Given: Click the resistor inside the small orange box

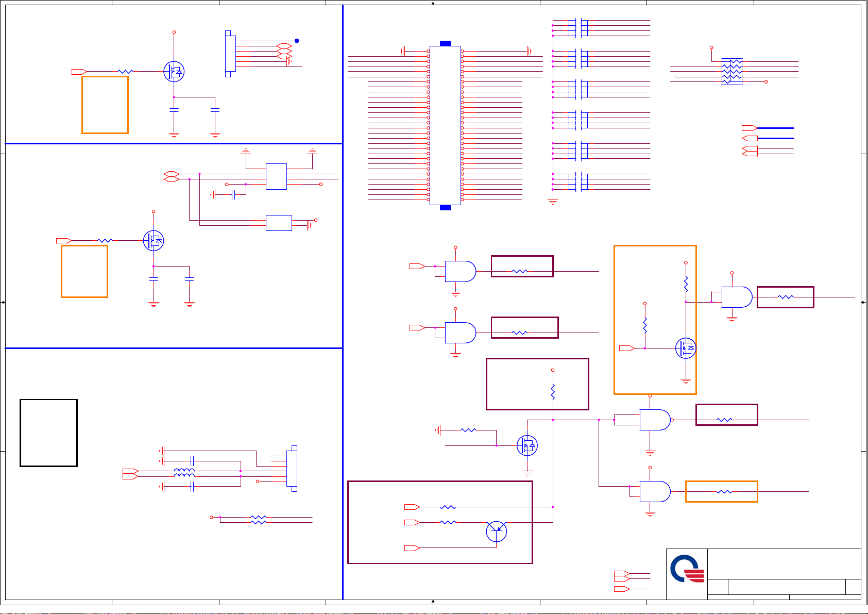Looking at the screenshot, I should click(x=724, y=492).
